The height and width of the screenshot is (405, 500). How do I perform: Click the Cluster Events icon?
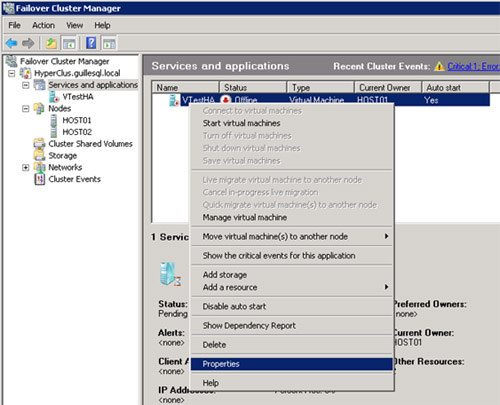(40, 179)
